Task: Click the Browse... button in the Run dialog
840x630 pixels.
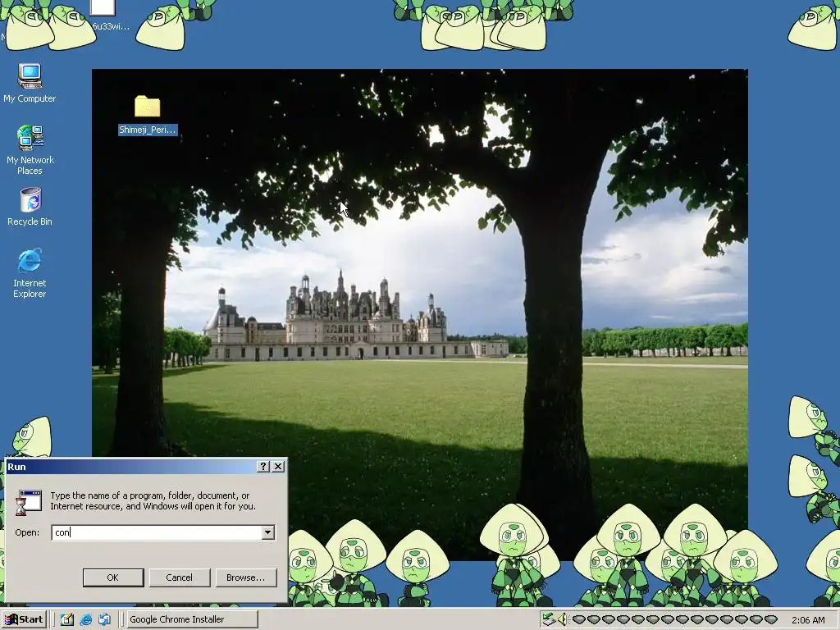Action: [246, 577]
